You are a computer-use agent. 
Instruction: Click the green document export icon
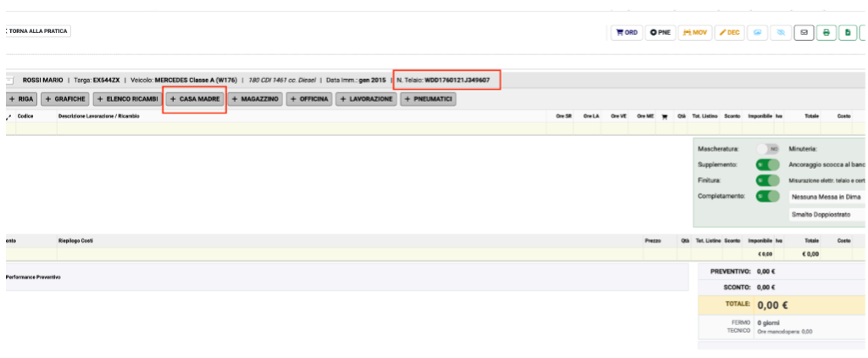(848, 33)
